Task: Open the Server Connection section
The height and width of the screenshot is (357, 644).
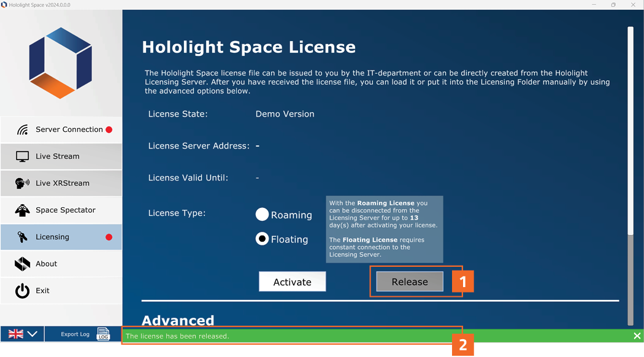Action: tap(61, 130)
